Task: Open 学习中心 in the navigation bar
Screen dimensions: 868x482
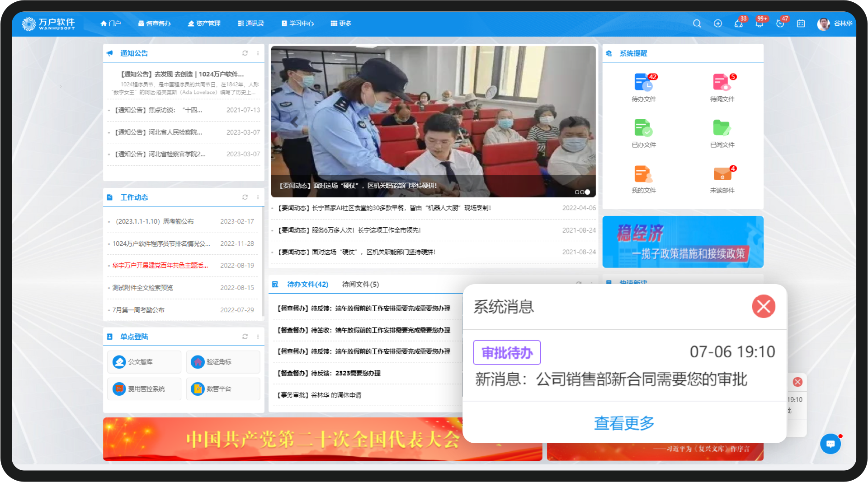Action: [297, 23]
